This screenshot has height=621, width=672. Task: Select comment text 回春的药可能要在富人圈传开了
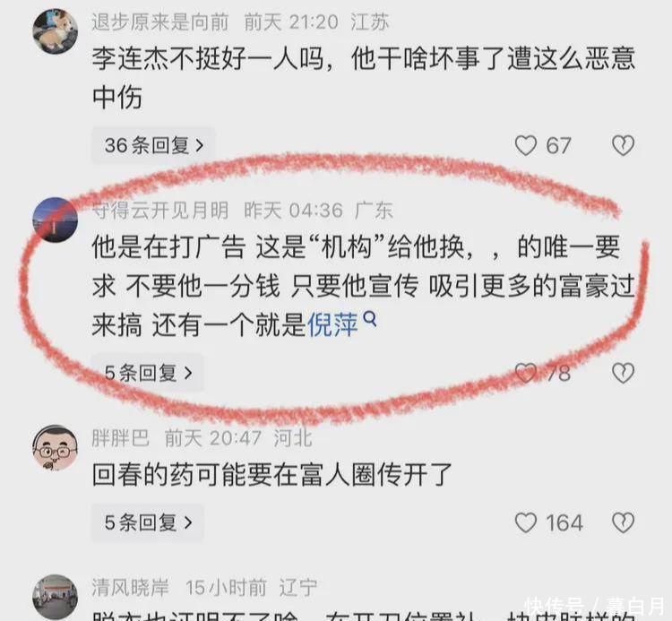[x=272, y=474]
